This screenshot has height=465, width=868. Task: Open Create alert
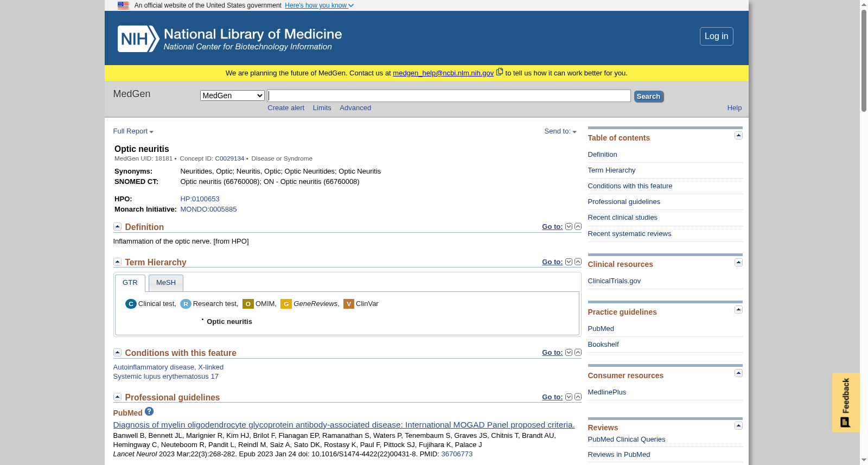pos(286,108)
